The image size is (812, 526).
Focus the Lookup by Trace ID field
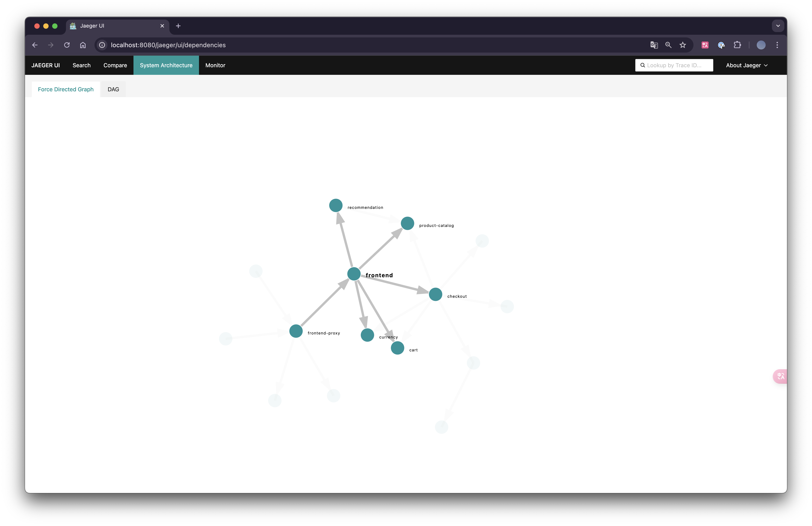pyautogui.click(x=677, y=65)
